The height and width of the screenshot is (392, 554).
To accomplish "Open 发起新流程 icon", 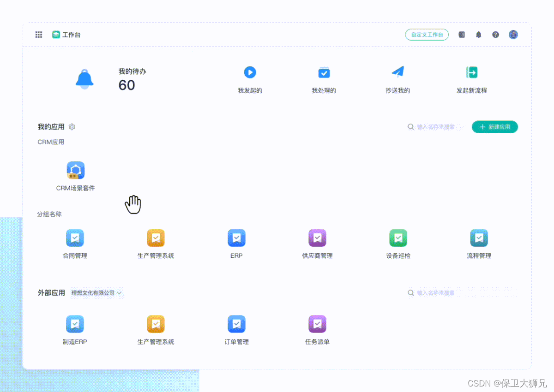I will click(x=471, y=72).
